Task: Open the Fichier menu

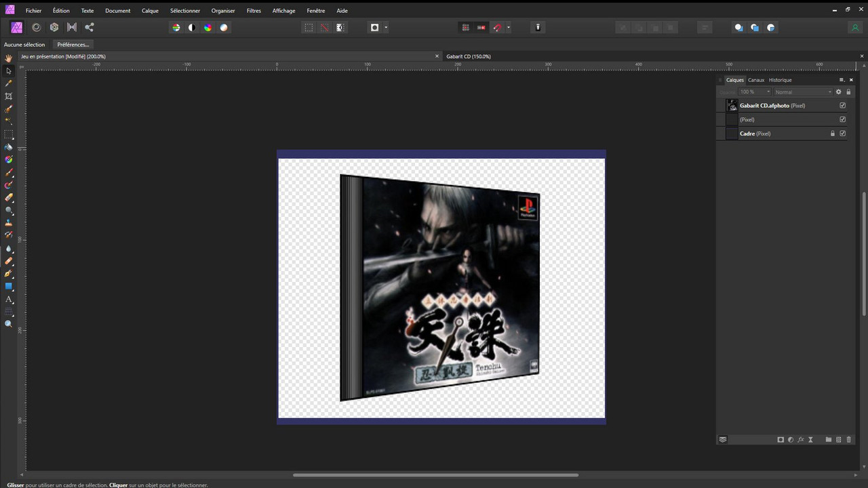Action: coord(34,11)
